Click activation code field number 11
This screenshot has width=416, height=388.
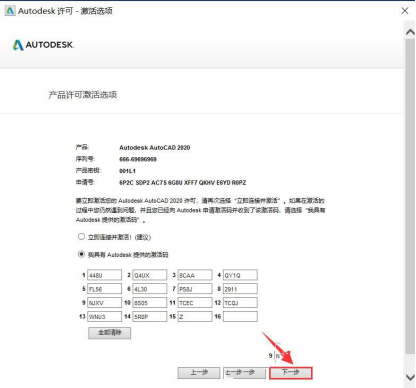195,302
